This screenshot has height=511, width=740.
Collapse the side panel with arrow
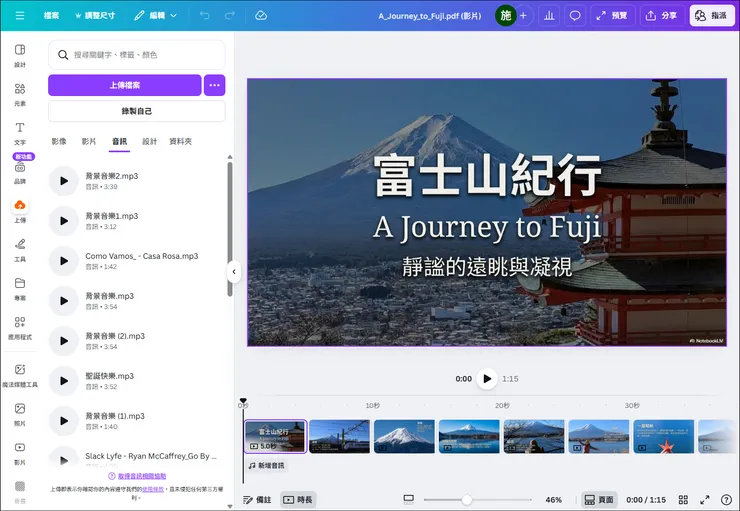pos(234,272)
